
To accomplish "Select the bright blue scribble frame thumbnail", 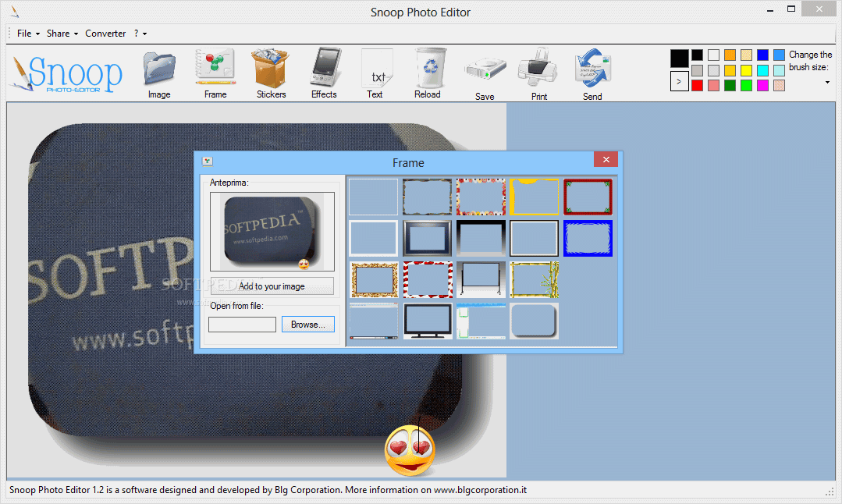I will [588, 238].
